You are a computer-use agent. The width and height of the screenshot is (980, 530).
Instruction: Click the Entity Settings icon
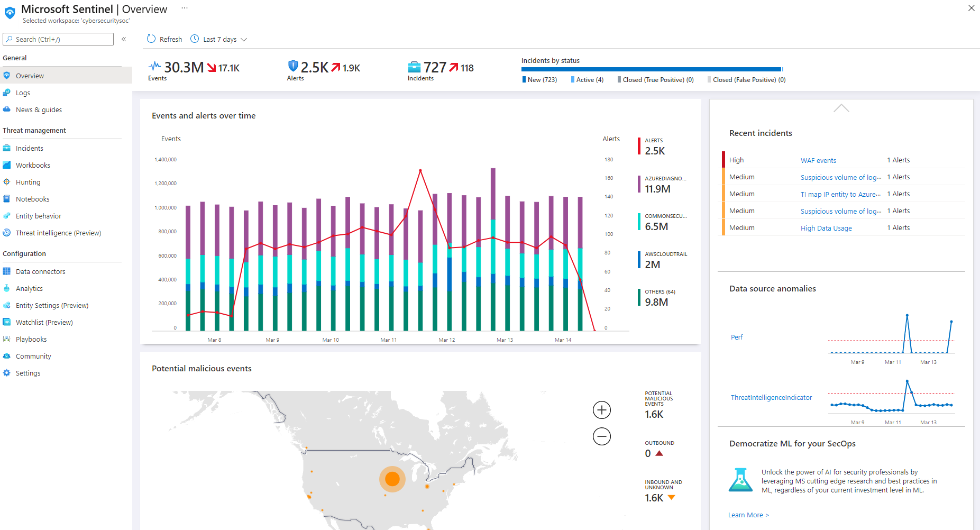click(x=7, y=305)
